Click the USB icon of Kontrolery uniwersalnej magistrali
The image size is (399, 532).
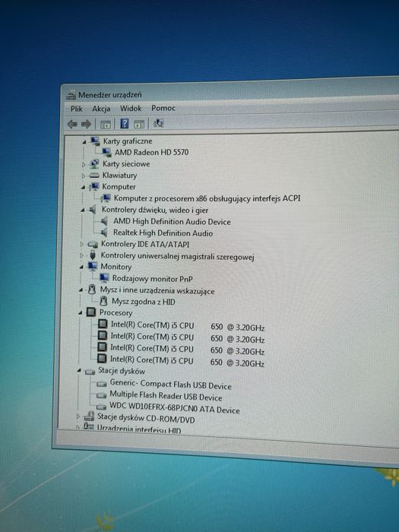92,255
